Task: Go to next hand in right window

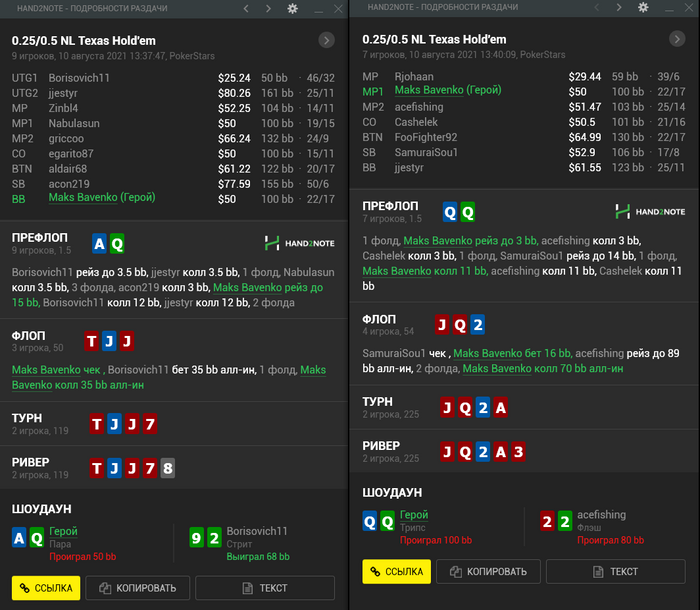Action: pyautogui.click(x=619, y=7)
